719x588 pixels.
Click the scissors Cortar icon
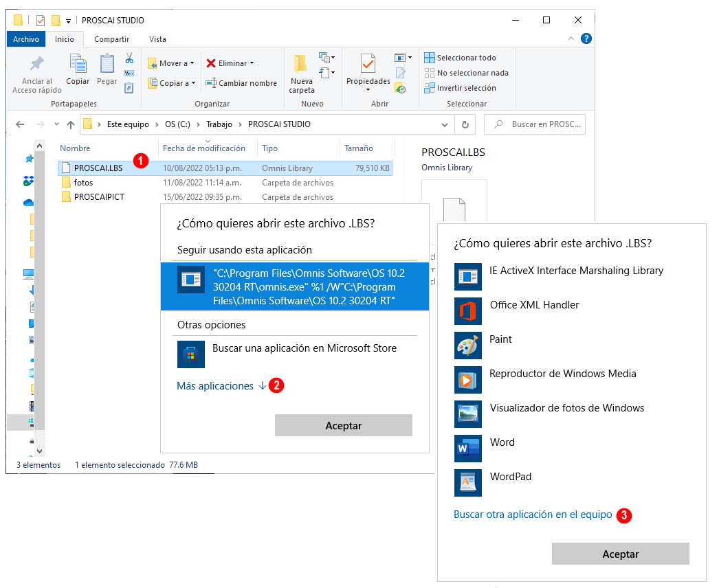coord(129,58)
